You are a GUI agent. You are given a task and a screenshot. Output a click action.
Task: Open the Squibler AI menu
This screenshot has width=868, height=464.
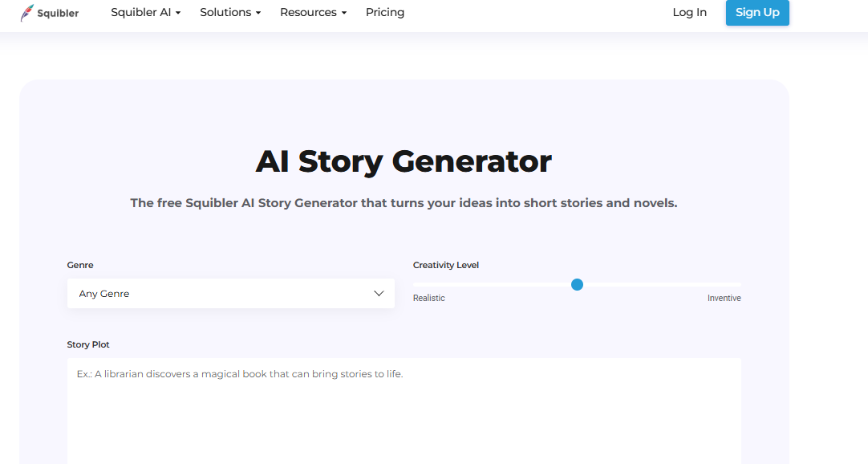[145, 13]
